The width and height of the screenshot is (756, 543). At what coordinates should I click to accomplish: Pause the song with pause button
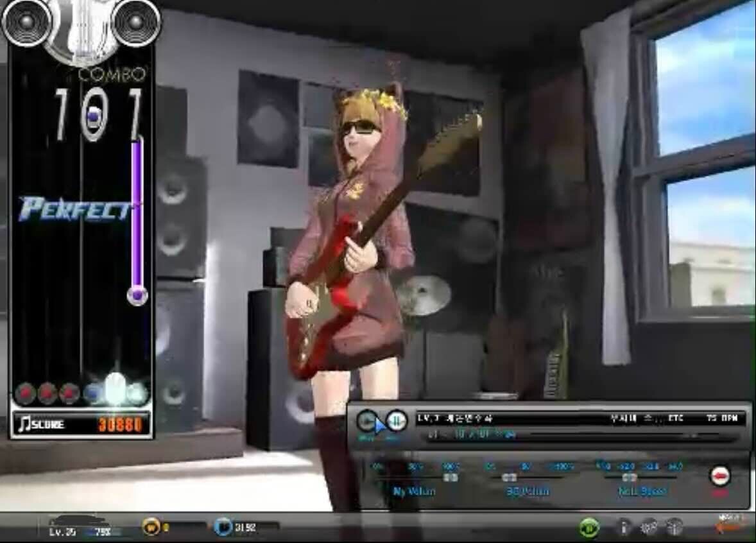(x=397, y=420)
